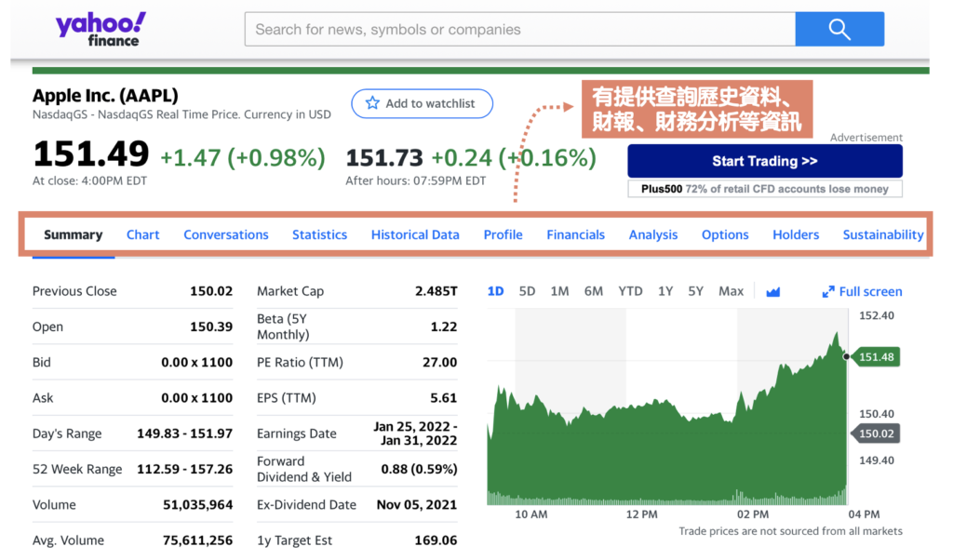Select the 1M chart range
The height and width of the screenshot is (560, 953).
click(x=559, y=291)
